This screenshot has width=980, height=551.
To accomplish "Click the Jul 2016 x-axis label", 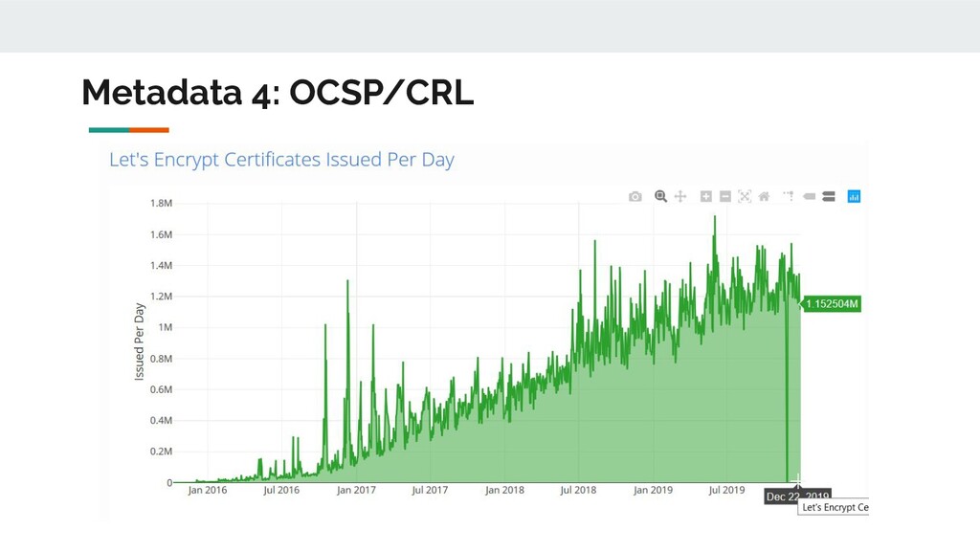I will (x=281, y=490).
